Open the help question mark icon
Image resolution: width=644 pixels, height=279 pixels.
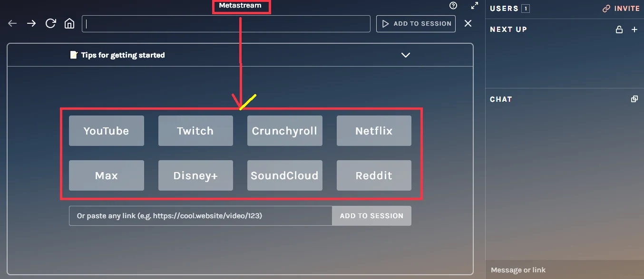[x=453, y=6]
